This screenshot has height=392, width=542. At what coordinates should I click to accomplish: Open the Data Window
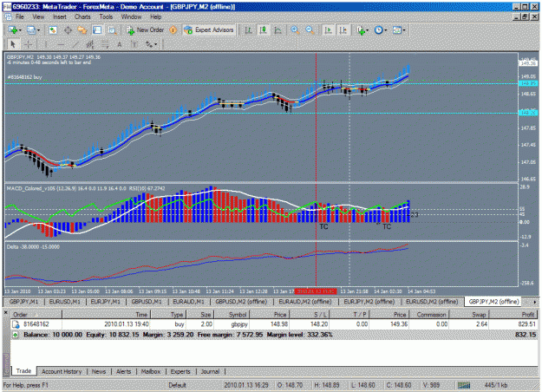pyautogui.click(x=68, y=30)
